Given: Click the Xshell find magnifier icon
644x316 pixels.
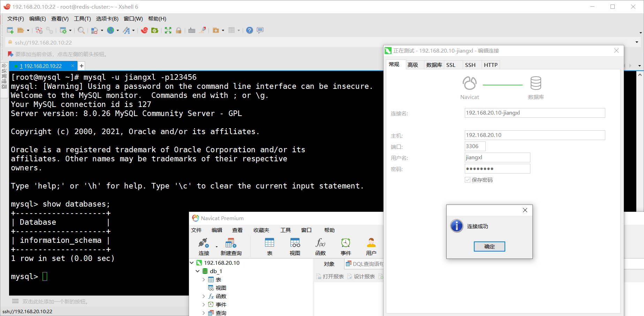Looking at the screenshot, I should 81,30.
